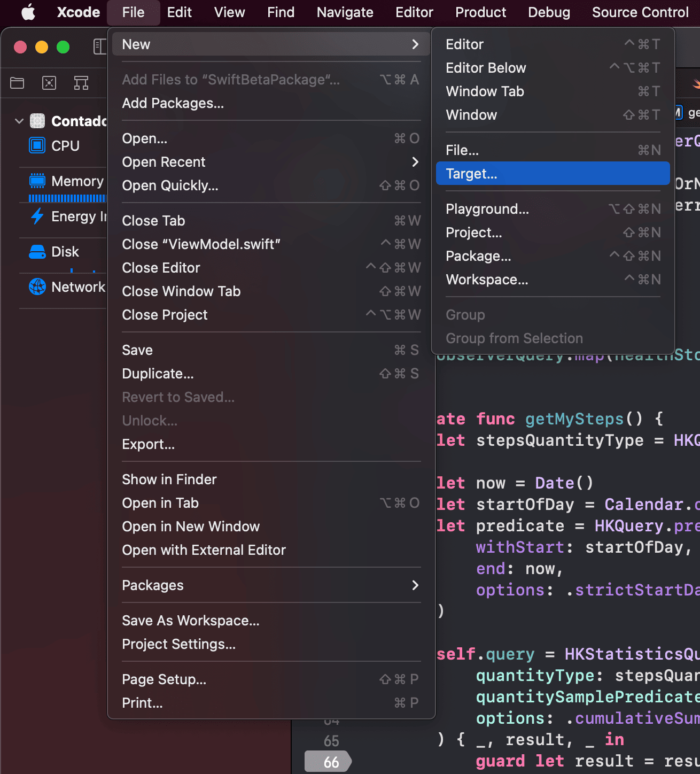The image size is (700, 774).
Task: Open Project Settings…
Action: [x=271, y=644]
